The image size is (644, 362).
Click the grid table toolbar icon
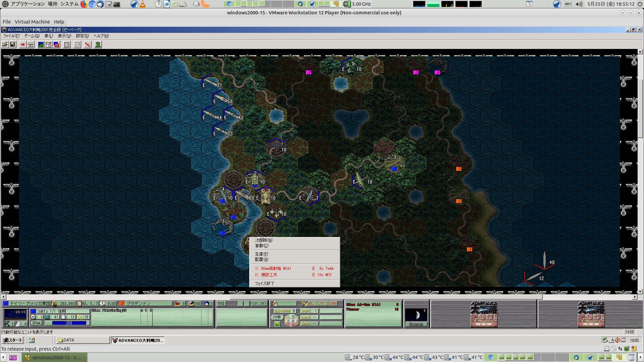[x=67, y=45]
